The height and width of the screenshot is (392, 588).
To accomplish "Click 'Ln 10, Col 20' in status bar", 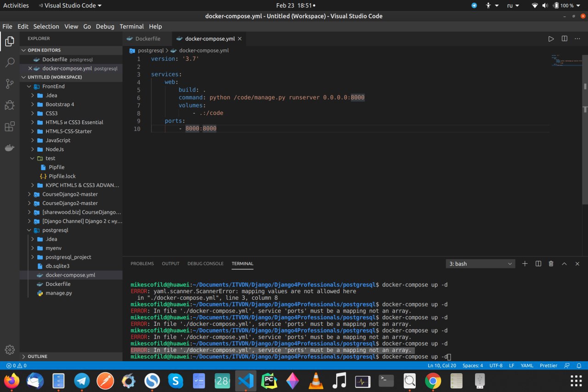I will click(x=442, y=366).
